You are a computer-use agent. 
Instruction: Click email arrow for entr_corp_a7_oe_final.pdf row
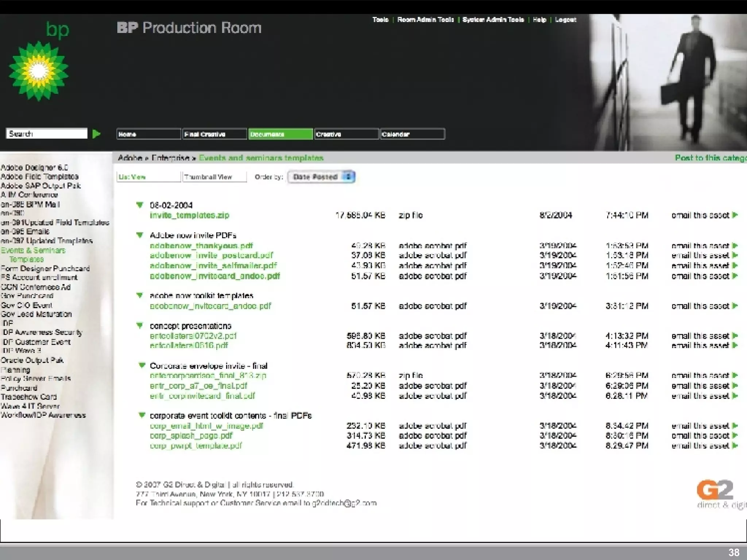coord(735,385)
